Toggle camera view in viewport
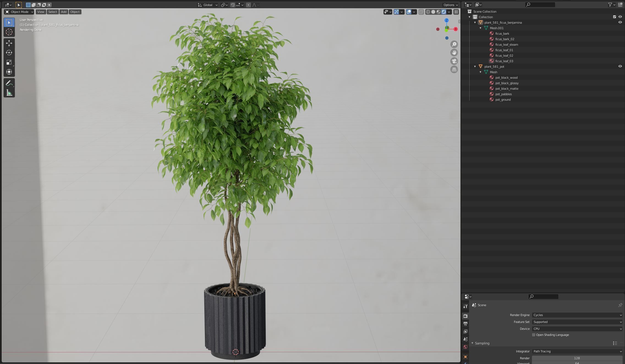 click(454, 61)
